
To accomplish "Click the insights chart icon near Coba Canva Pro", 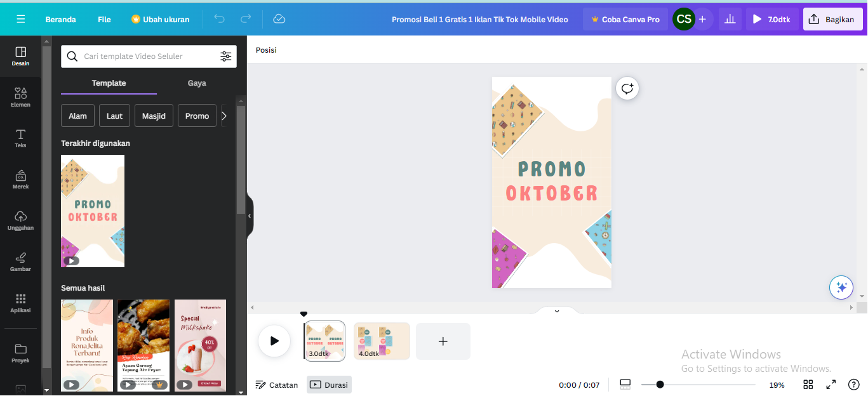I will click(x=729, y=19).
